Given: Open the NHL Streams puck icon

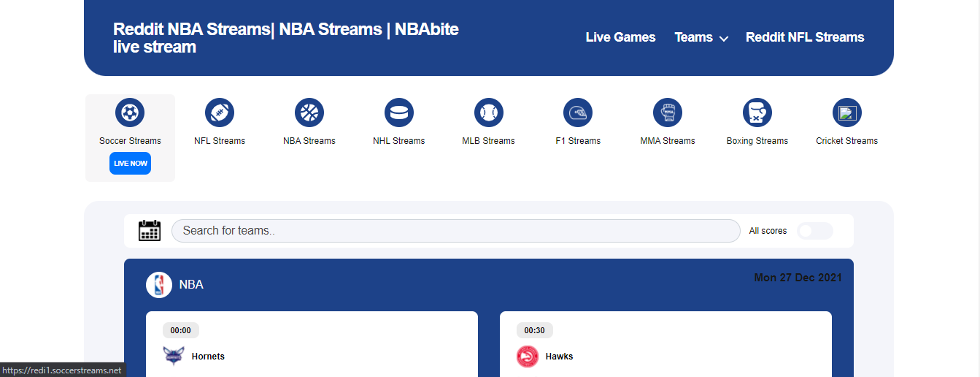Looking at the screenshot, I should (399, 113).
